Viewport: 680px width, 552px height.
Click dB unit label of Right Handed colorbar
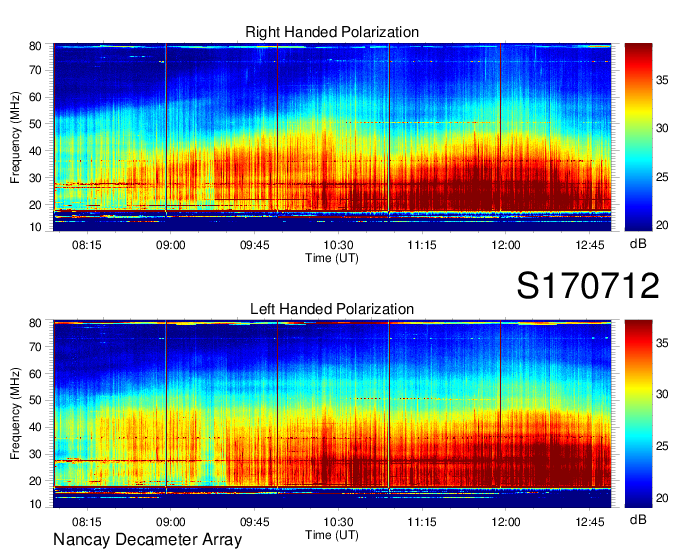(x=638, y=244)
